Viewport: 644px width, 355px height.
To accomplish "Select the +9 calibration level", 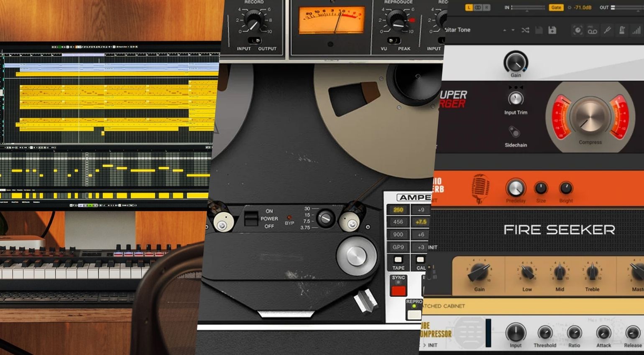I will (x=420, y=210).
